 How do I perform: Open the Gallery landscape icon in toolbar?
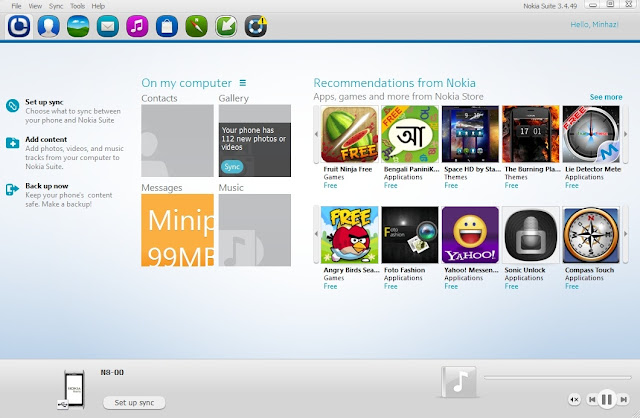(78, 26)
